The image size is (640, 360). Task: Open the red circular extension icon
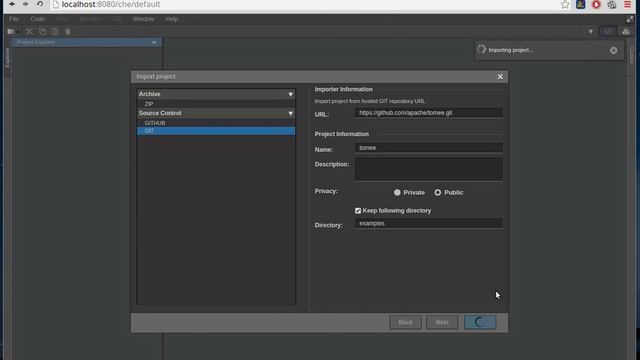tap(596, 4)
